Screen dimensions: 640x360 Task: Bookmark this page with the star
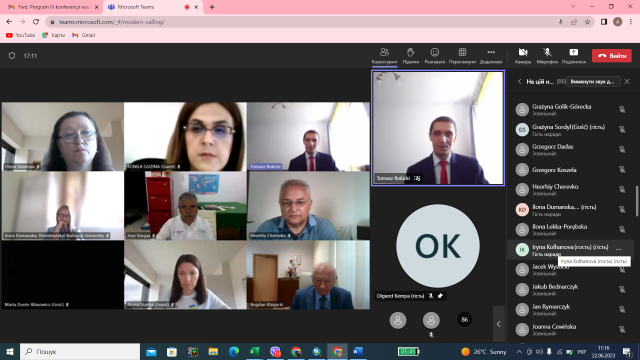click(587, 22)
